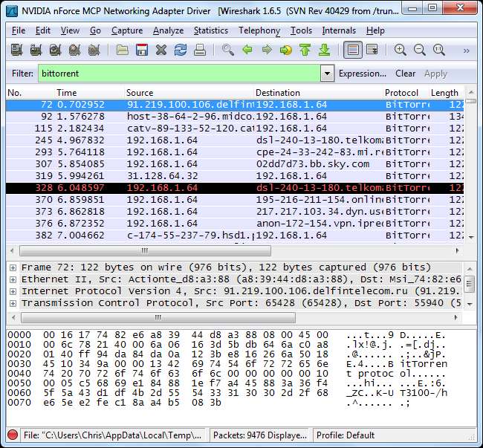Viewport: 483px width, 448px height.
Task: Open the capture options toolbar icon
Action: click(36, 50)
